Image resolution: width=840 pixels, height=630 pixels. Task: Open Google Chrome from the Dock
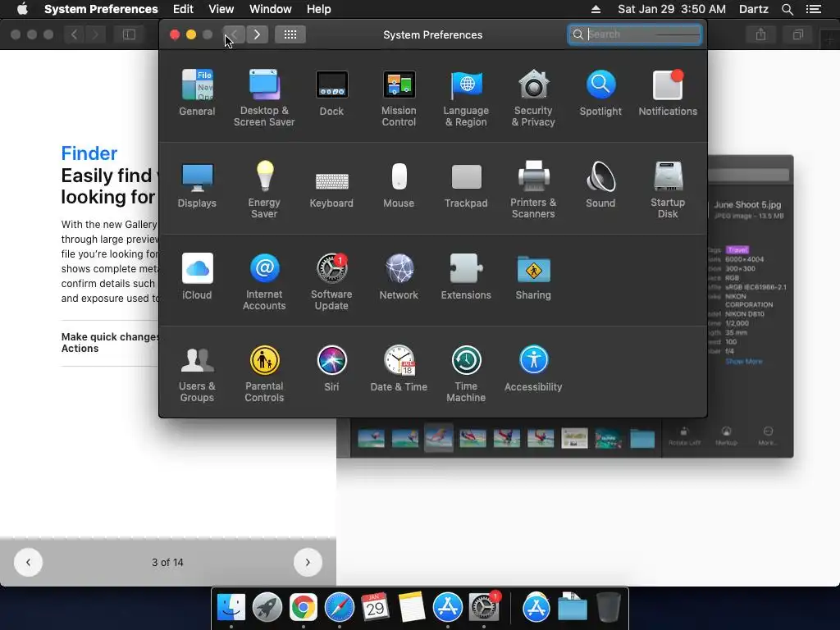pyautogui.click(x=304, y=608)
